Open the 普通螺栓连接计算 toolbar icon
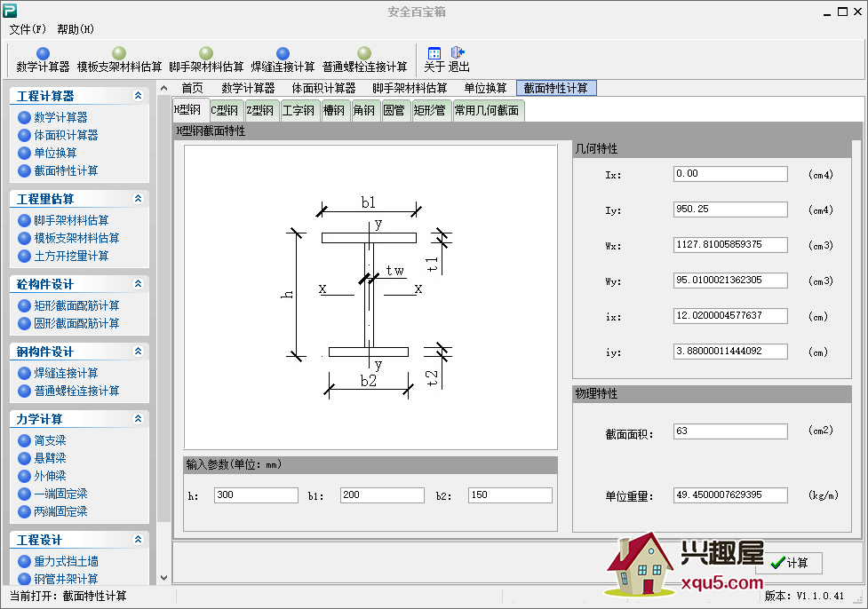Image resolution: width=868 pixels, height=609 pixels. [364, 60]
